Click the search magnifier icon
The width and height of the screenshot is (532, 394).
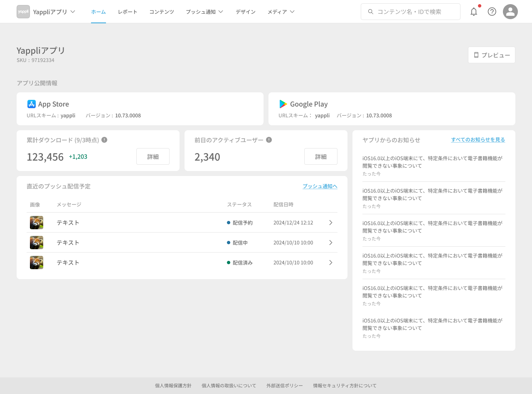(x=371, y=12)
